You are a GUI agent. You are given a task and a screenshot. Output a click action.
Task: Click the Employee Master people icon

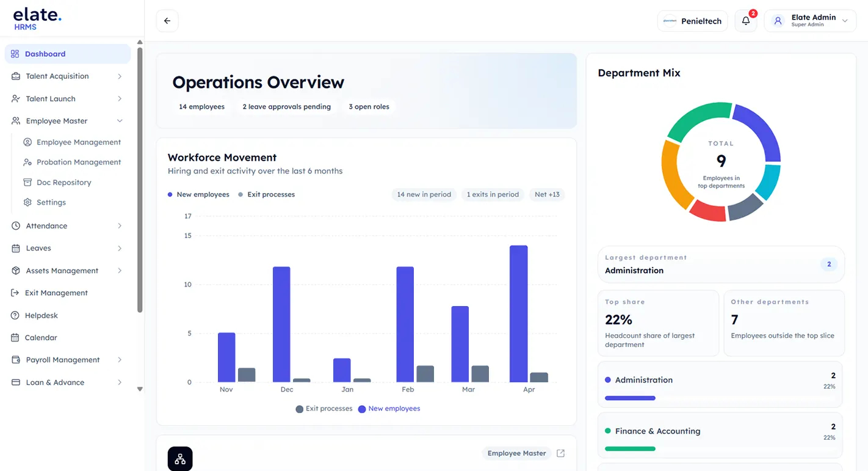coord(16,121)
